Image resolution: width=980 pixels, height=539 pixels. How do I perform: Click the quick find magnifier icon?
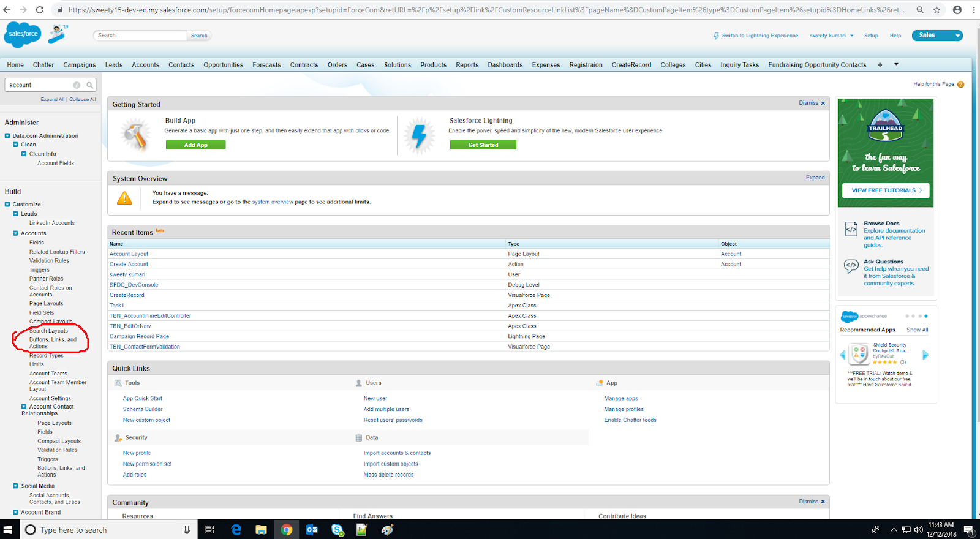(x=89, y=85)
